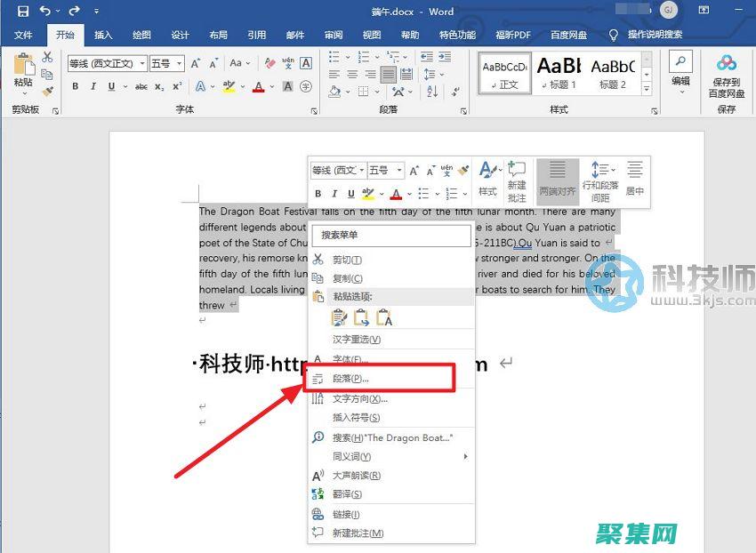Open the font size dropdown showing 五号

pyautogui.click(x=179, y=63)
